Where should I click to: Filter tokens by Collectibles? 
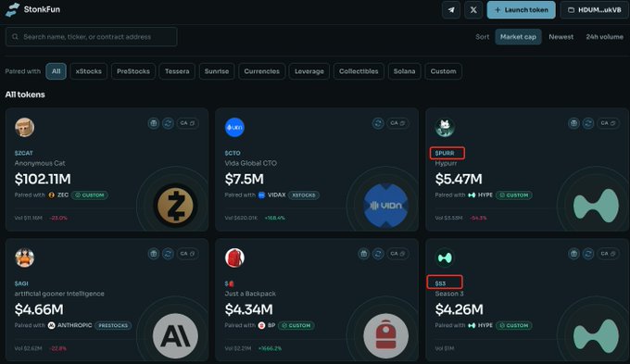point(359,71)
